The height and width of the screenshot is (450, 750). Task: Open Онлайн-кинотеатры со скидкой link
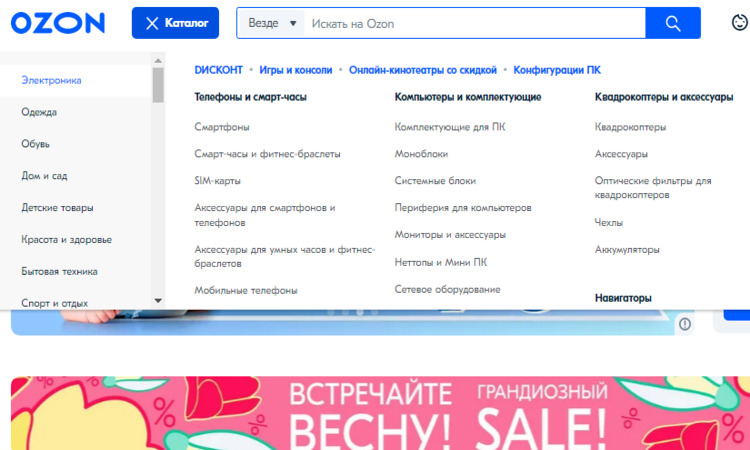coord(423,70)
